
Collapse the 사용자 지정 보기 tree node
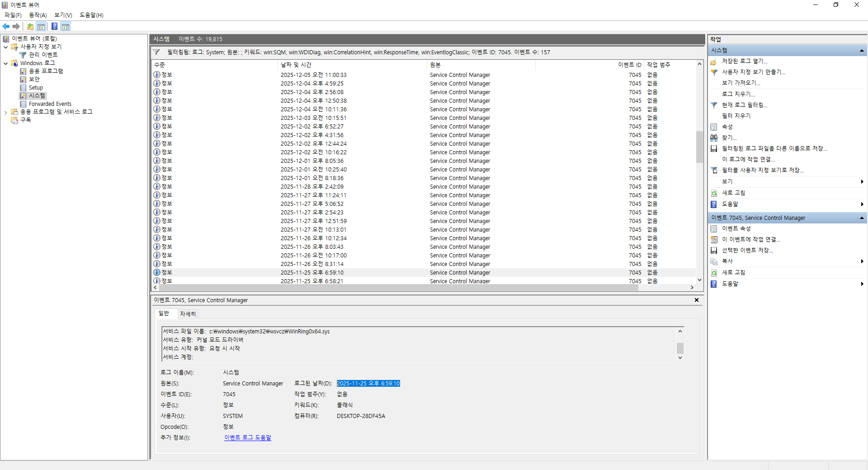pyautogui.click(x=5, y=47)
